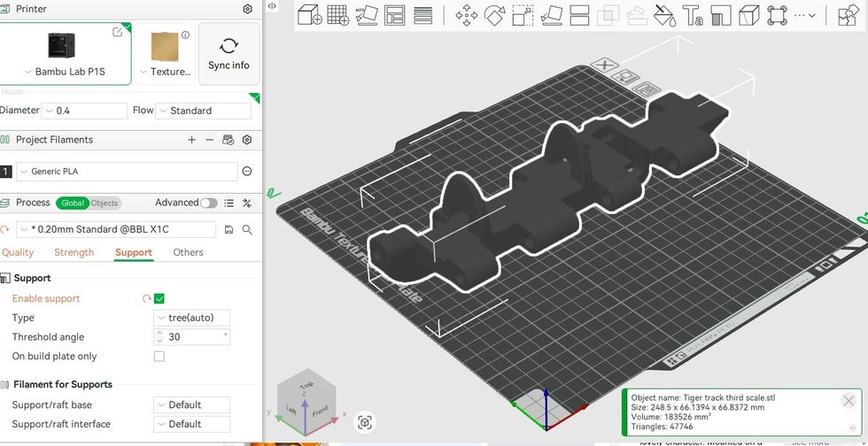
Task: Click the Auto orient toolbar icon
Action: pos(366,15)
